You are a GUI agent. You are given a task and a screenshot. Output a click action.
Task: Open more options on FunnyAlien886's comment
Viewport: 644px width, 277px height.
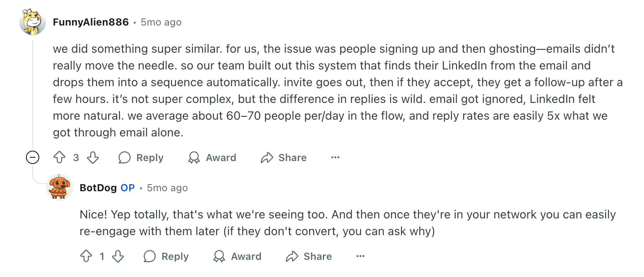click(x=335, y=158)
